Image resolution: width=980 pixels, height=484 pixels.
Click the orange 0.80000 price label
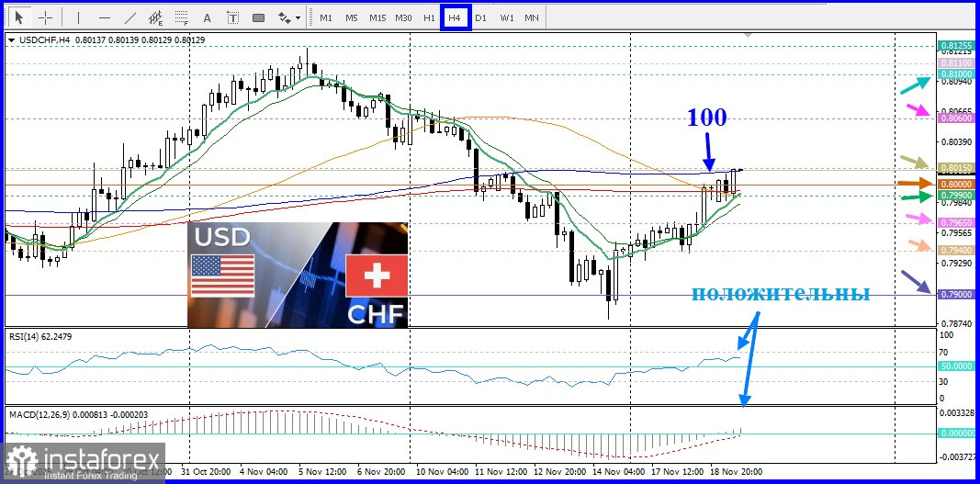955,185
